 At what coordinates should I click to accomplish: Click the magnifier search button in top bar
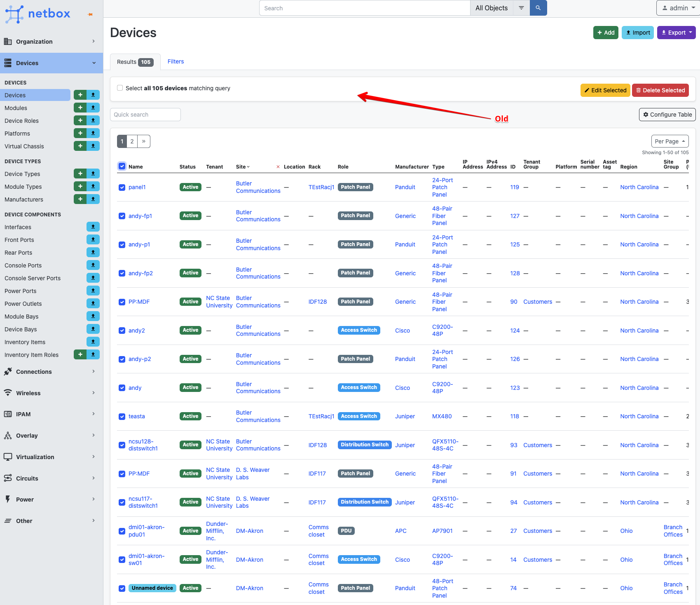[x=538, y=8]
